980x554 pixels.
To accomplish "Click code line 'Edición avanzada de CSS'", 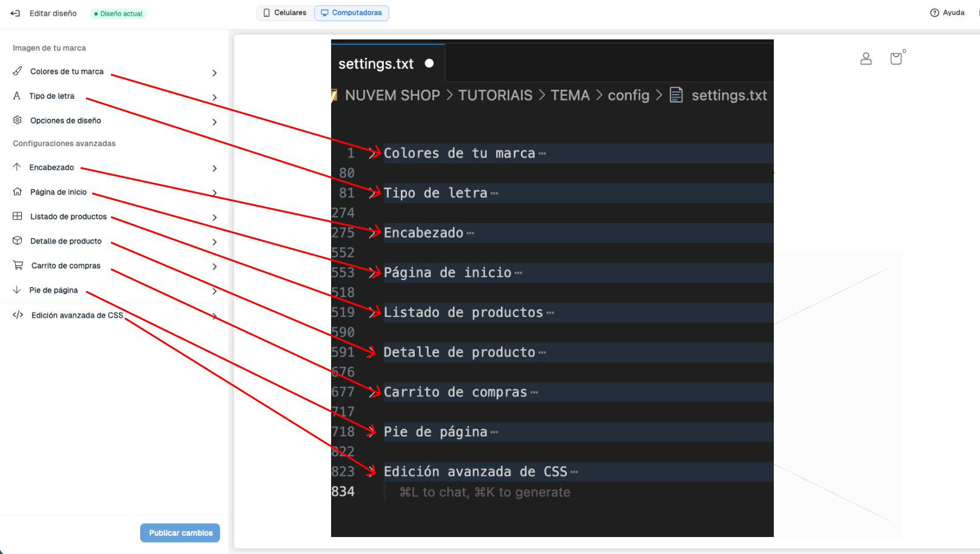I will [475, 472].
